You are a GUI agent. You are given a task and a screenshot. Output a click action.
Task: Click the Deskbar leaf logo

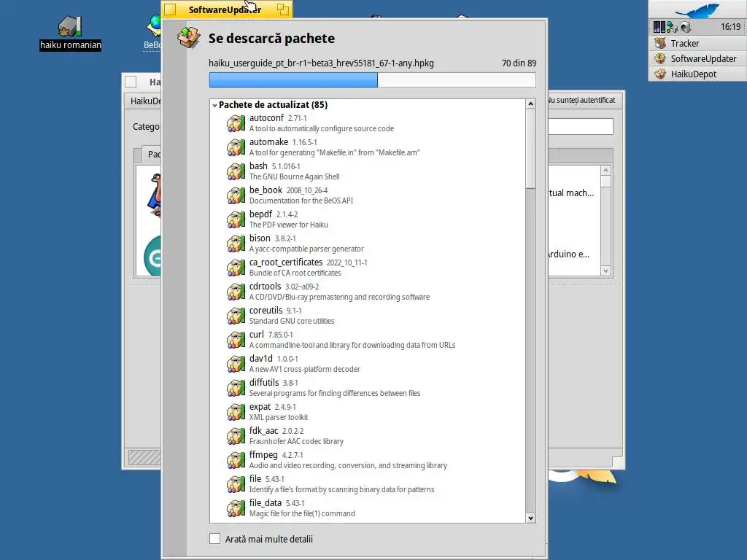[x=697, y=10]
